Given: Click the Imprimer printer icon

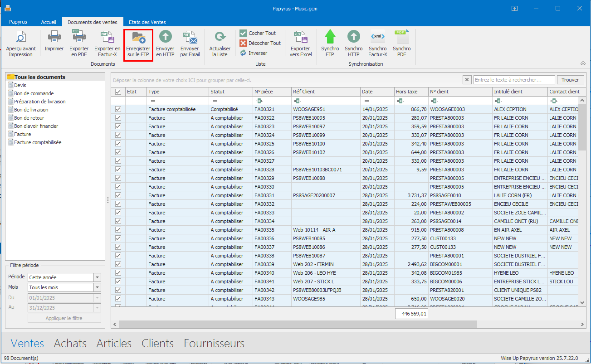Looking at the screenshot, I should coord(54,37).
